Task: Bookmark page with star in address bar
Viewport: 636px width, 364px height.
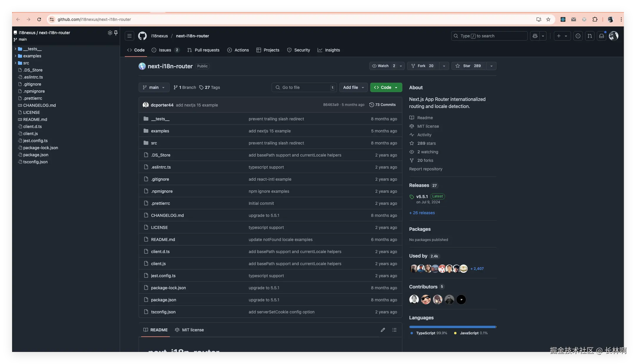Action: (548, 19)
